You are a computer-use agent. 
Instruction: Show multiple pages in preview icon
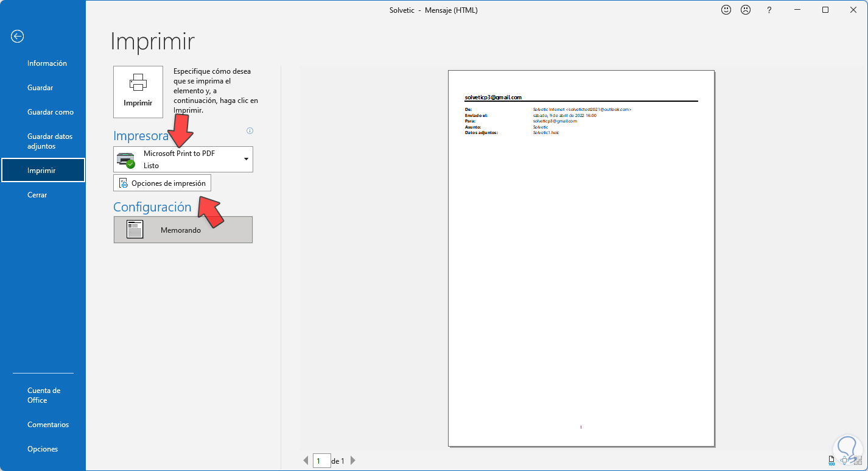(857, 460)
